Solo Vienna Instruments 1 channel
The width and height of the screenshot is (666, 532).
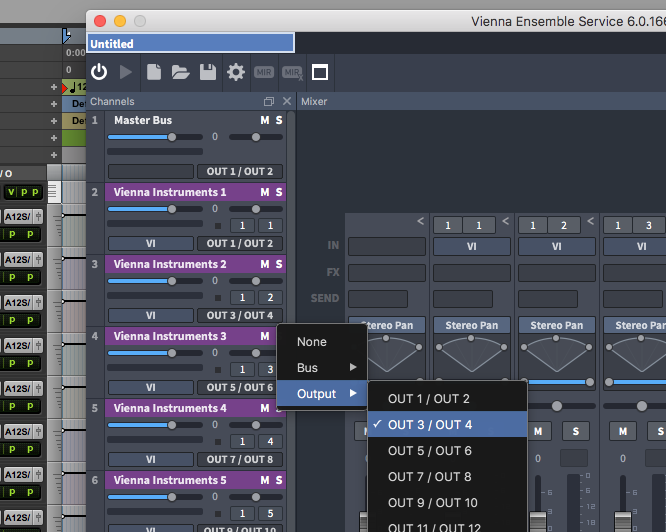pos(279,192)
